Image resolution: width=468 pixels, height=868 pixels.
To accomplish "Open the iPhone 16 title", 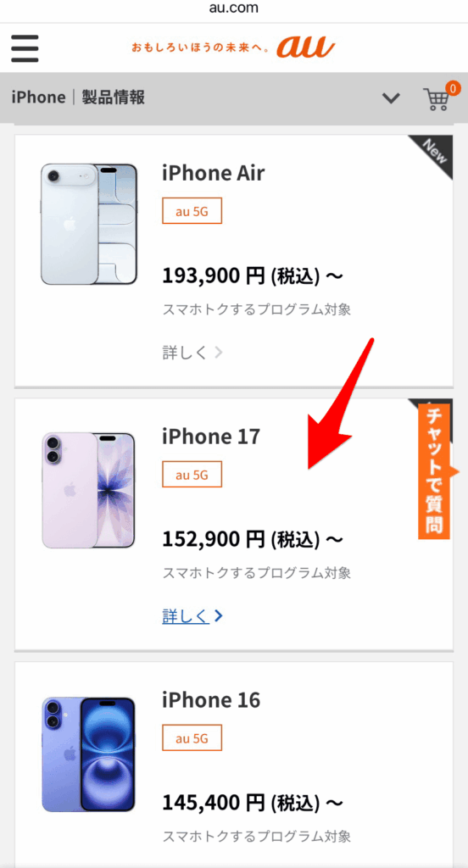I will click(x=211, y=699).
